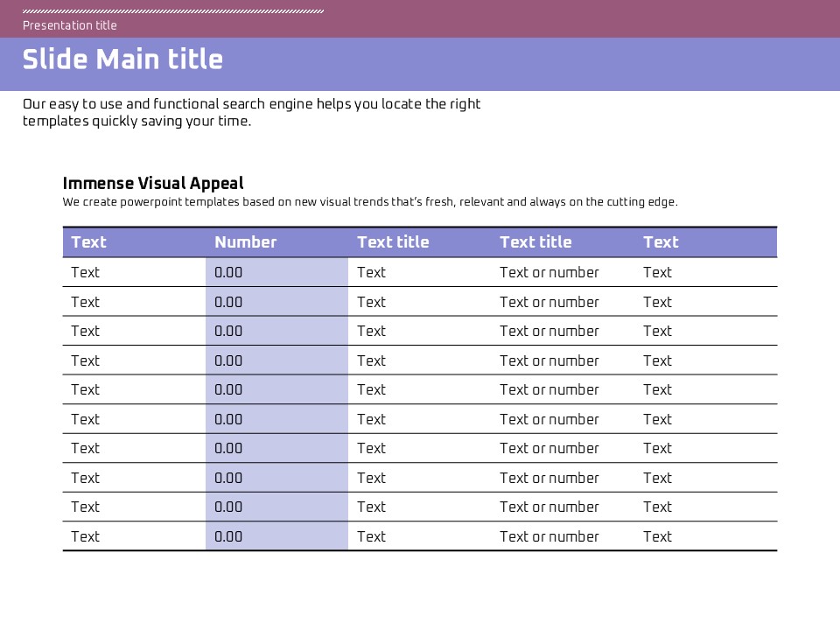This screenshot has width=840, height=630.
Task: Click the third column 'Text title' header
Action: coord(393,242)
